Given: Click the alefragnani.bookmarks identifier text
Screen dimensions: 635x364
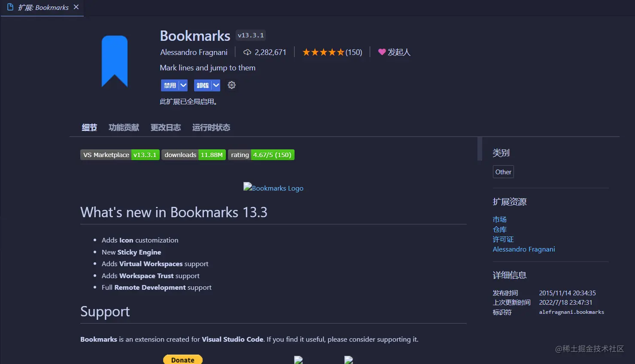Looking at the screenshot, I should point(571,312).
